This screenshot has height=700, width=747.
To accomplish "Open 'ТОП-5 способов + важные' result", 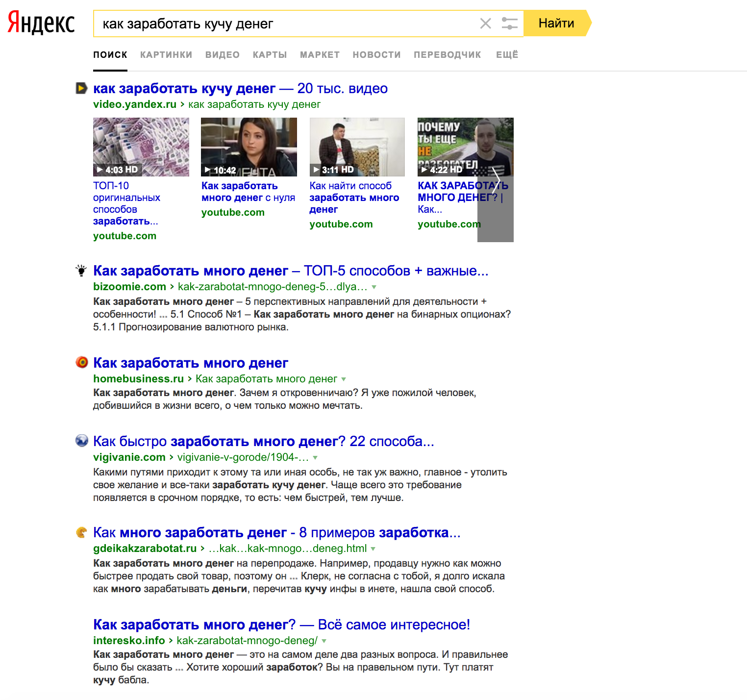I will pyautogui.click(x=291, y=271).
